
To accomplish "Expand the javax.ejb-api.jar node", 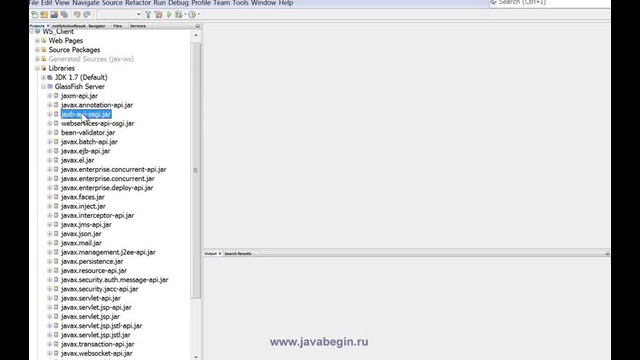I will [x=49, y=151].
